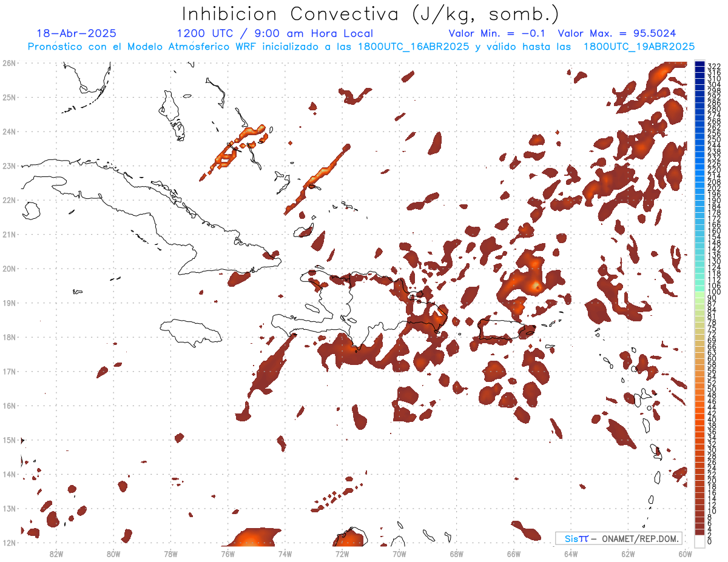
Task: Click the colorbar value '20'
Action: pos(712,481)
